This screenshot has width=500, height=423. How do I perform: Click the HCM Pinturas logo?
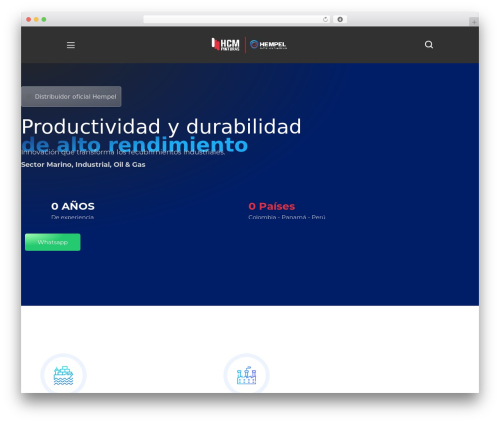tap(225, 44)
